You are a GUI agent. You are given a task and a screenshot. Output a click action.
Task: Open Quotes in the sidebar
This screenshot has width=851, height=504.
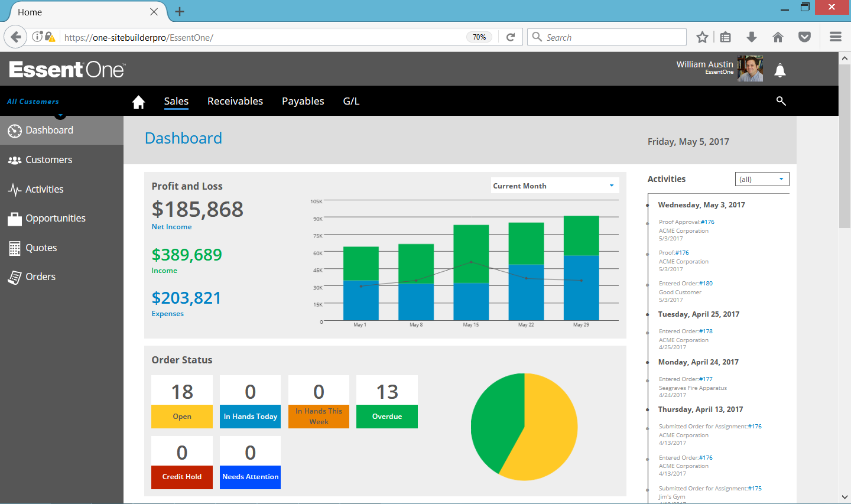pos(61,248)
